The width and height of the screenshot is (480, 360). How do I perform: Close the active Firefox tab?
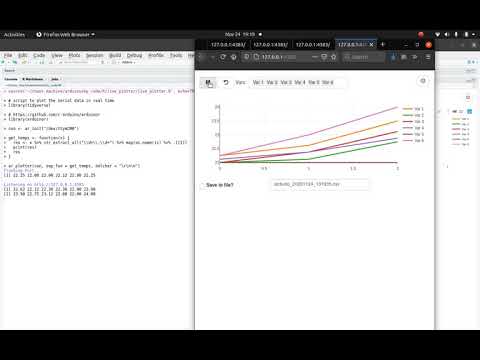(371, 45)
